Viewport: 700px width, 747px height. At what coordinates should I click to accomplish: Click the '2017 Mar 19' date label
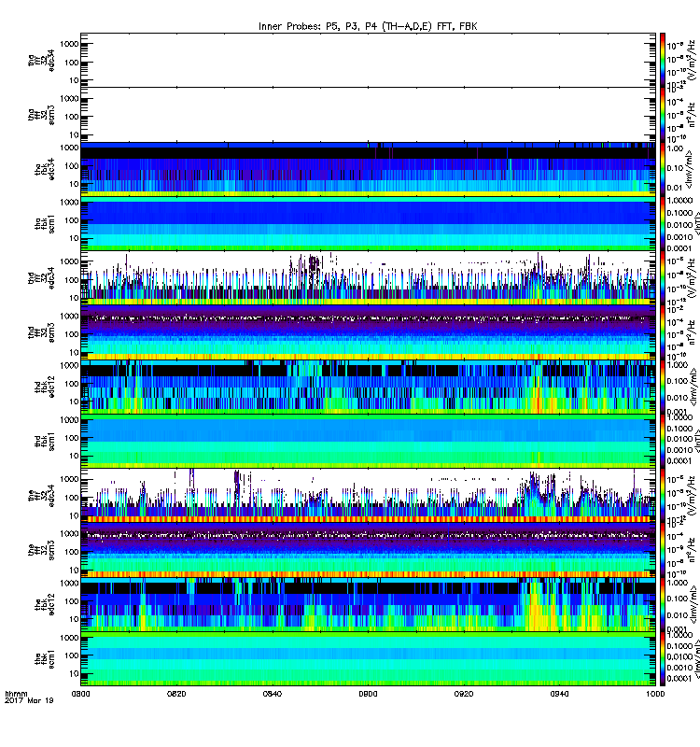pos(29,700)
